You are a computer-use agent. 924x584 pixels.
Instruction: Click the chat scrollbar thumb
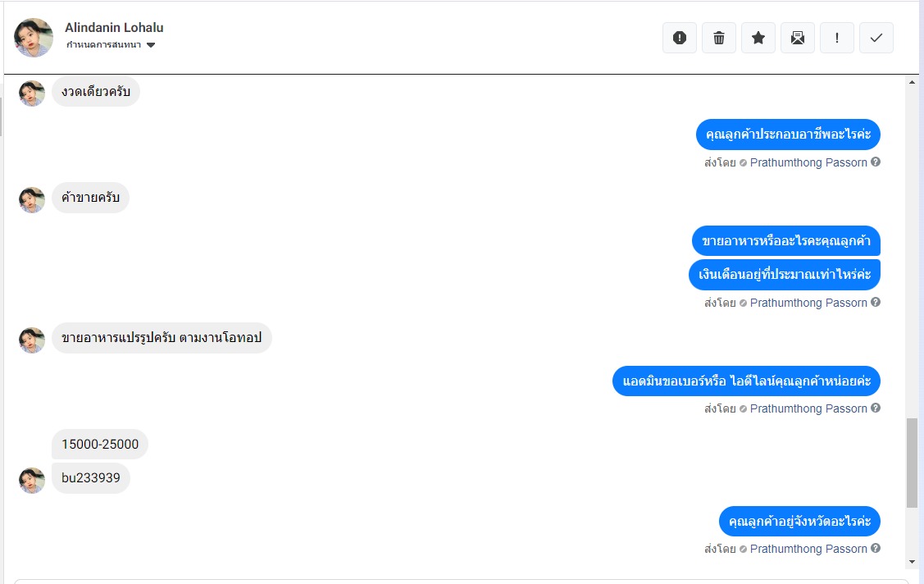click(x=912, y=462)
